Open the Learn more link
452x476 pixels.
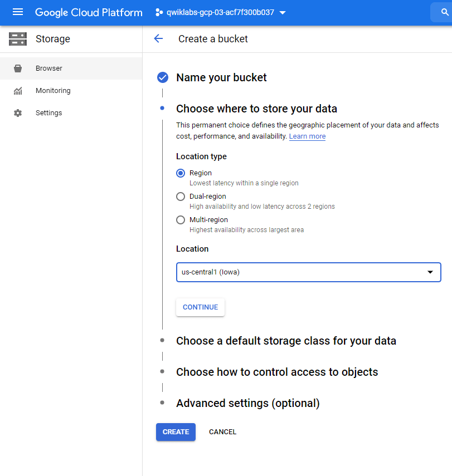307,136
